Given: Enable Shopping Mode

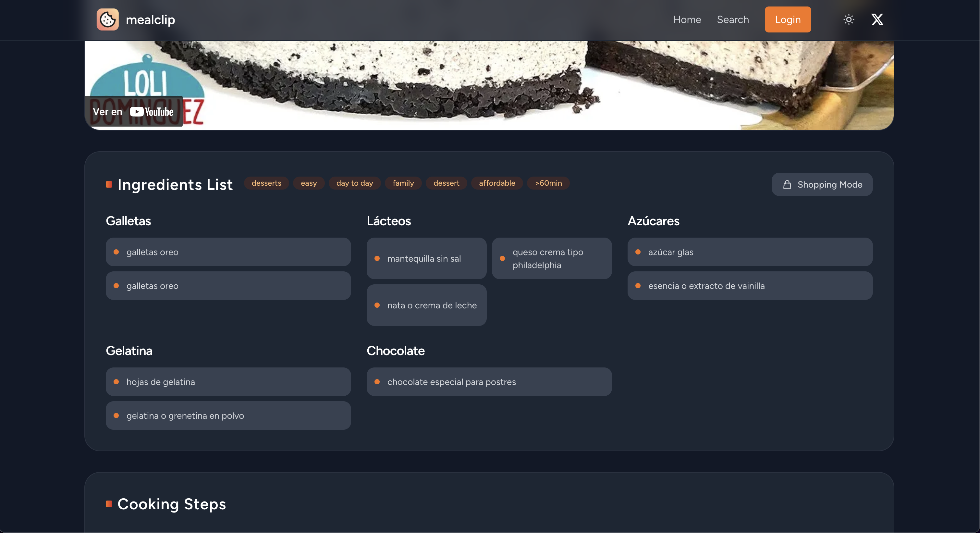Looking at the screenshot, I should point(822,184).
